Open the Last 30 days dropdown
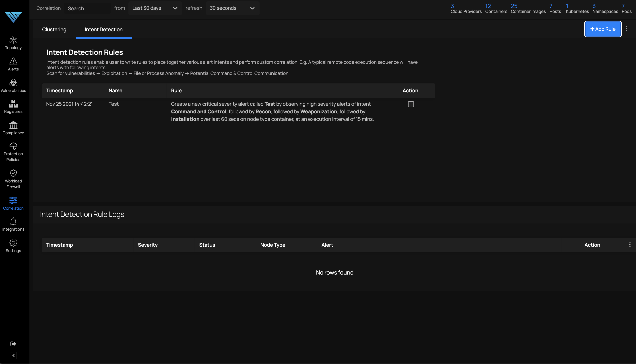 155,8
